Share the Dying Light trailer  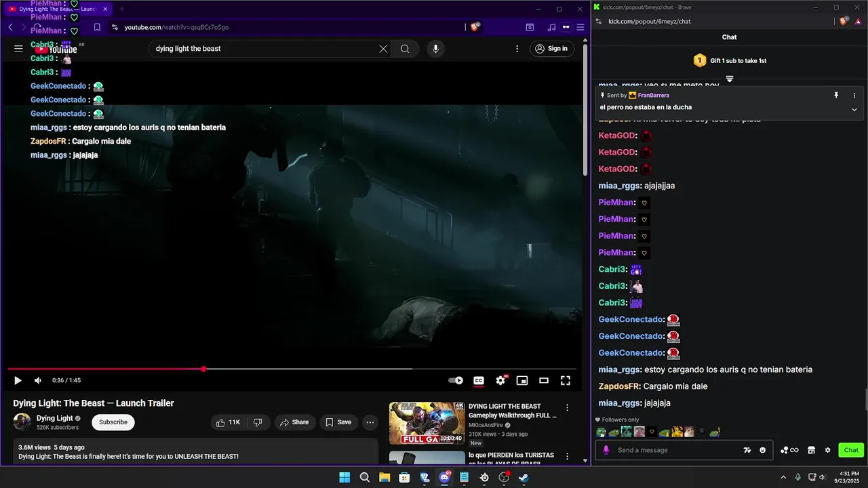pos(294,422)
